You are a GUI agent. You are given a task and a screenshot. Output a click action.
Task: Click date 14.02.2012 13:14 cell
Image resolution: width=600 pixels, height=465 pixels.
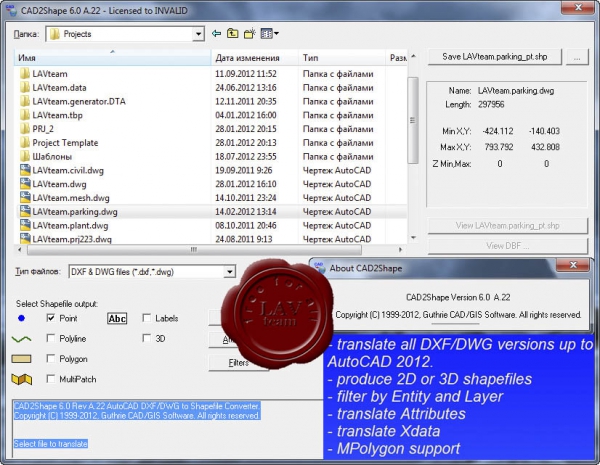tap(246, 212)
